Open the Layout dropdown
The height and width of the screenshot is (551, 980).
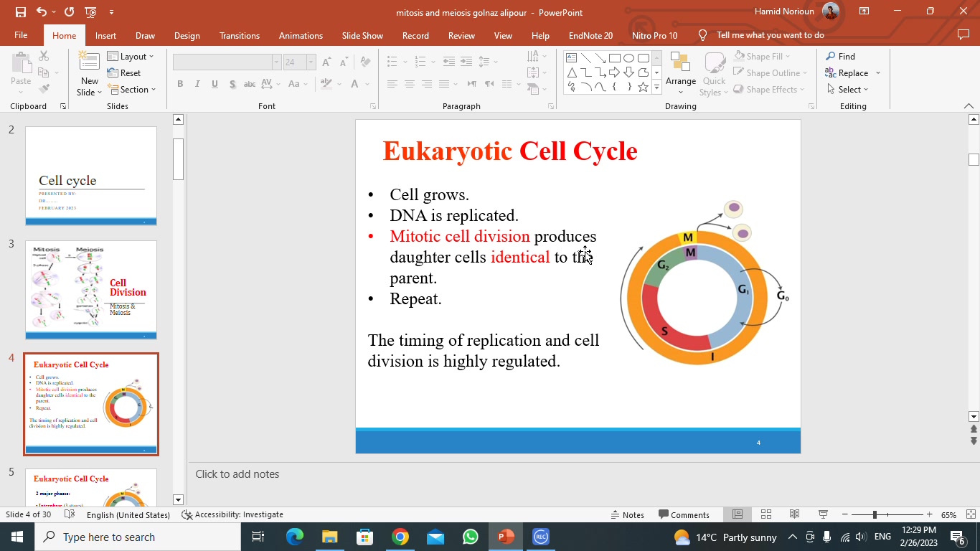click(131, 56)
